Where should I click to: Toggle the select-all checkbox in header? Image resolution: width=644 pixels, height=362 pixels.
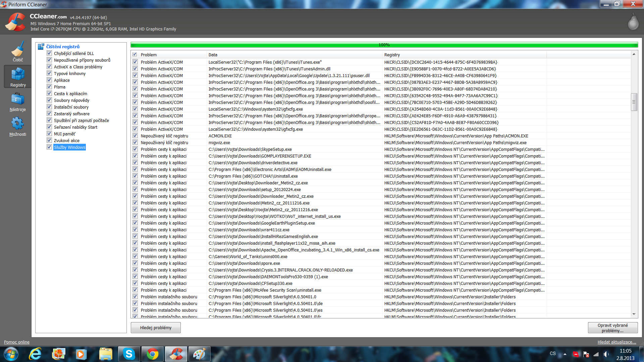[x=135, y=55]
